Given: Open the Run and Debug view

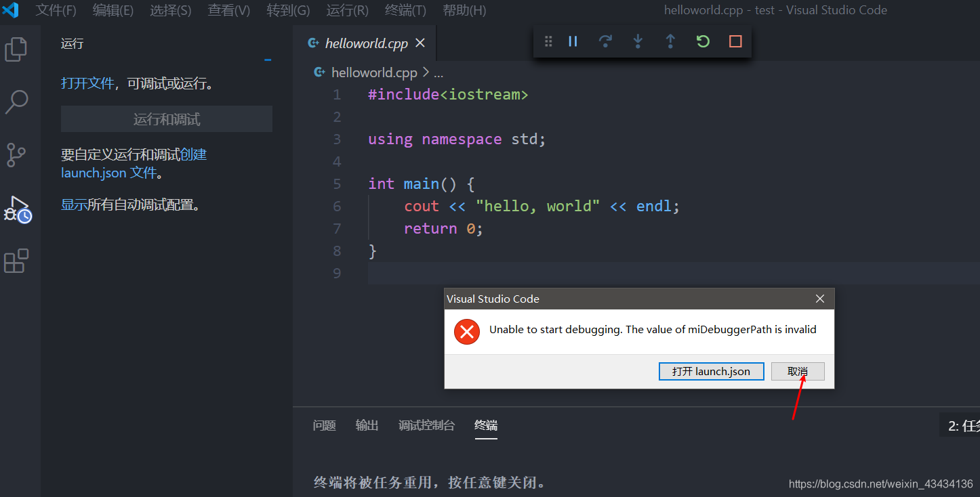Looking at the screenshot, I should click(17, 209).
